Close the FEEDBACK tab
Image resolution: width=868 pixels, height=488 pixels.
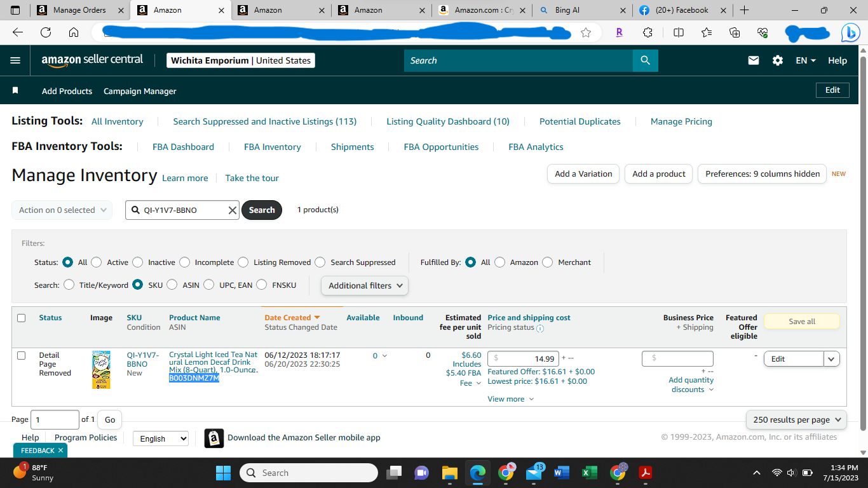pyautogui.click(x=60, y=451)
